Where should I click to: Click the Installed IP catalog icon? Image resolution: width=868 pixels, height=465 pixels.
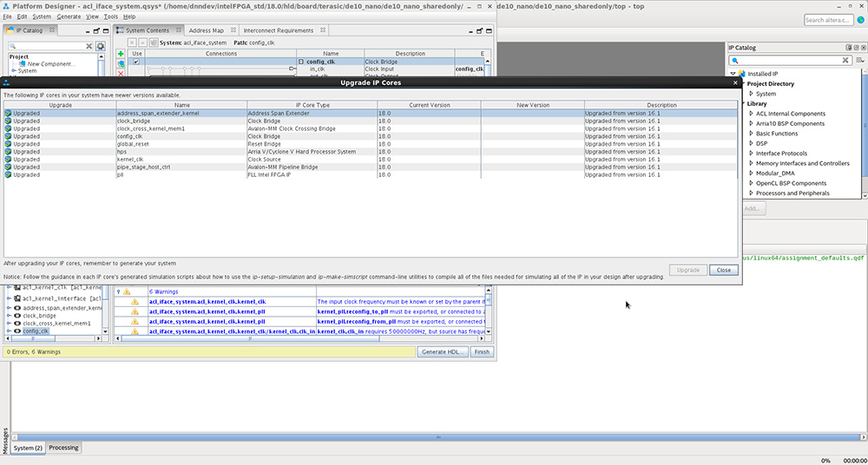(x=742, y=74)
